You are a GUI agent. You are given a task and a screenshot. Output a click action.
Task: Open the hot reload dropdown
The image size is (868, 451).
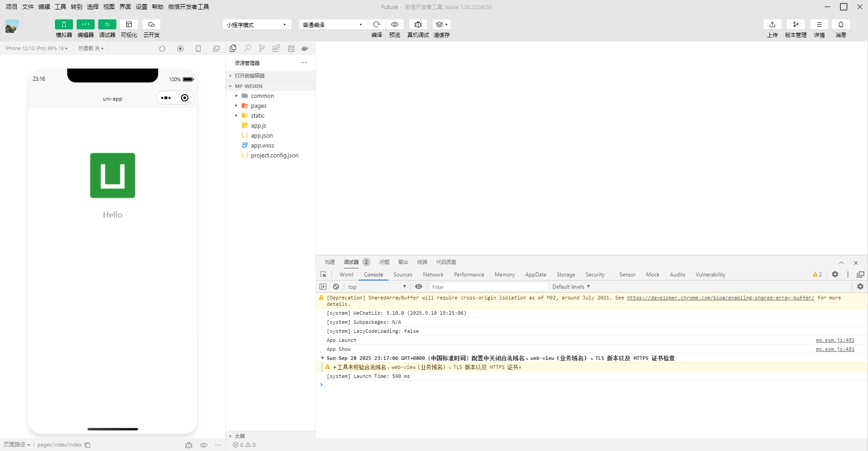91,48
